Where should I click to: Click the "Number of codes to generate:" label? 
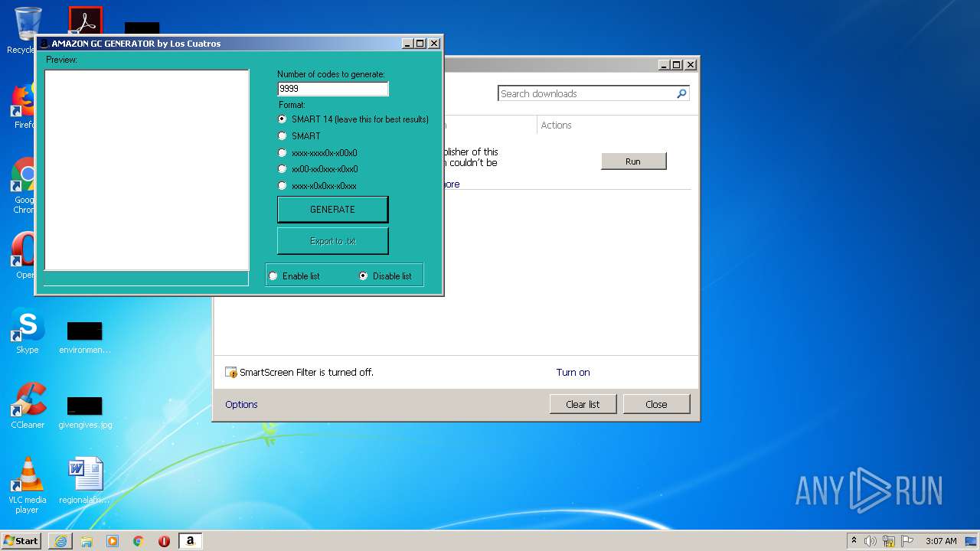tap(331, 74)
